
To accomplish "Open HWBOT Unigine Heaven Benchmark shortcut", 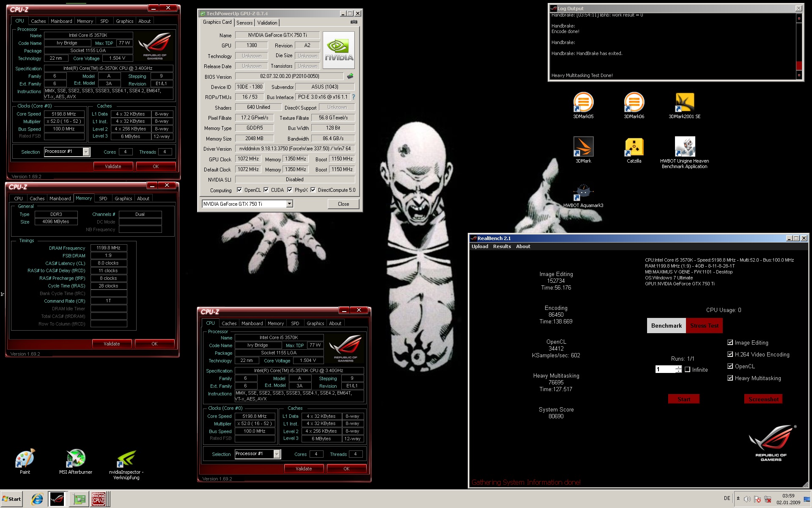I will click(684, 152).
